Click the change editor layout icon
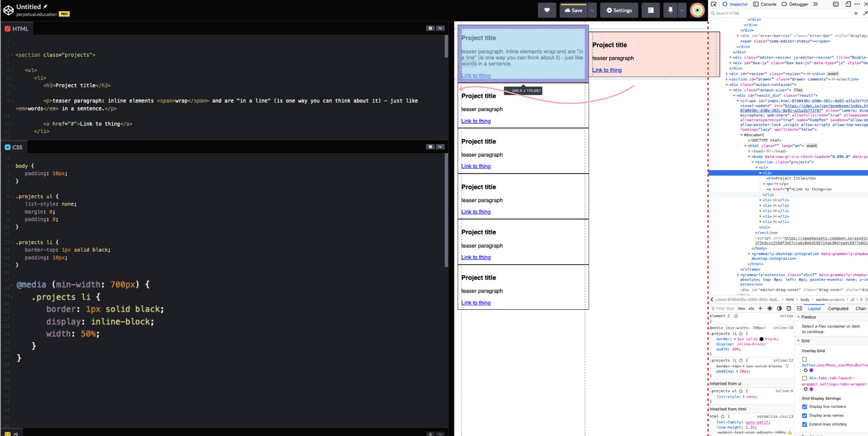Viewport: 868px width, 436px height. (651, 10)
